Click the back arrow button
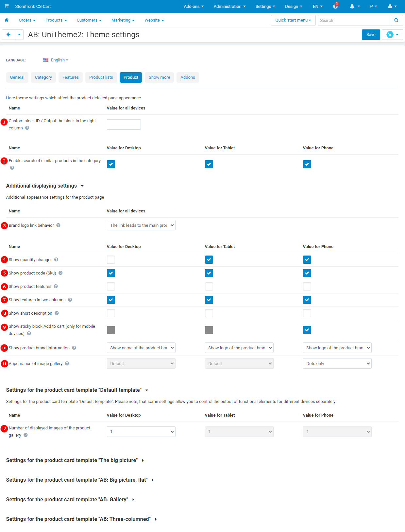This screenshot has height=532, width=405. click(8, 35)
